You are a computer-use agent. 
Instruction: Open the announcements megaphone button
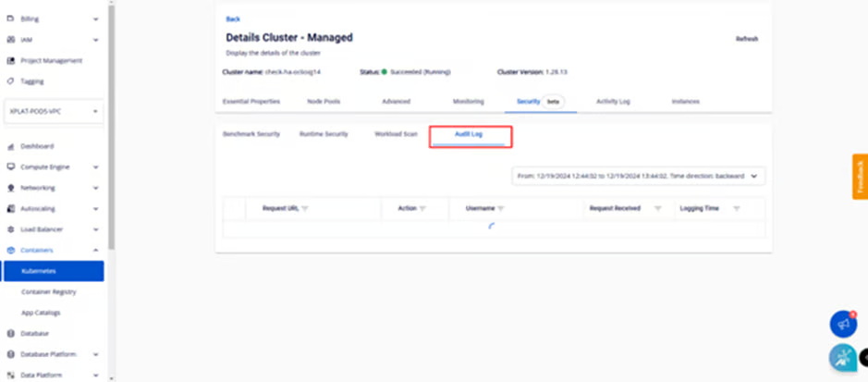842,324
